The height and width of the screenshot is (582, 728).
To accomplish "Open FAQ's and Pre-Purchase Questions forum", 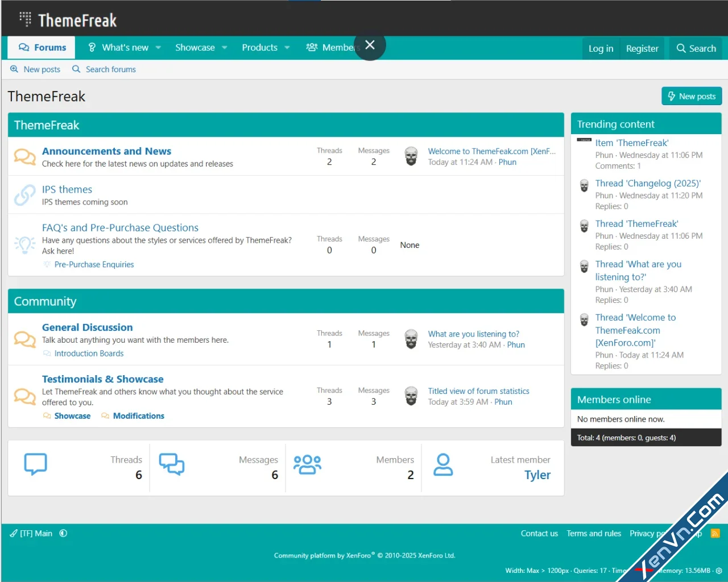I will coord(120,227).
